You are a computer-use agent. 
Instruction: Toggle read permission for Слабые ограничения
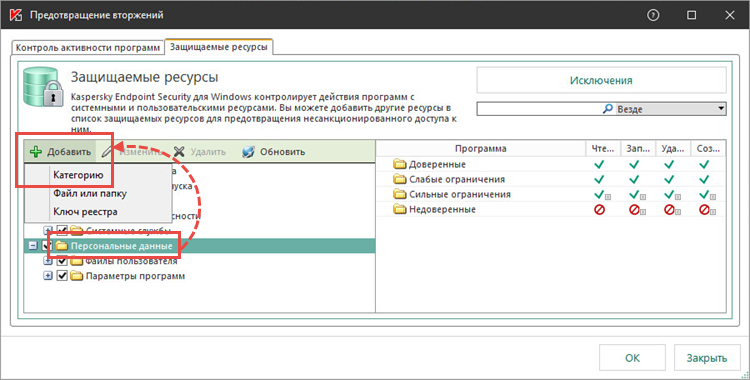pyautogui.click(x=599, y=179)
